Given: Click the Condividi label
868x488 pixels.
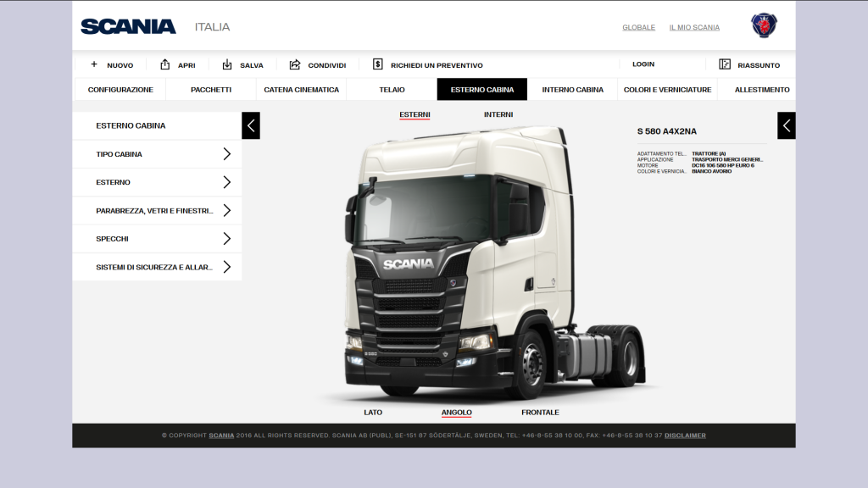Looking at the screenshot, I should click(326, 65).
